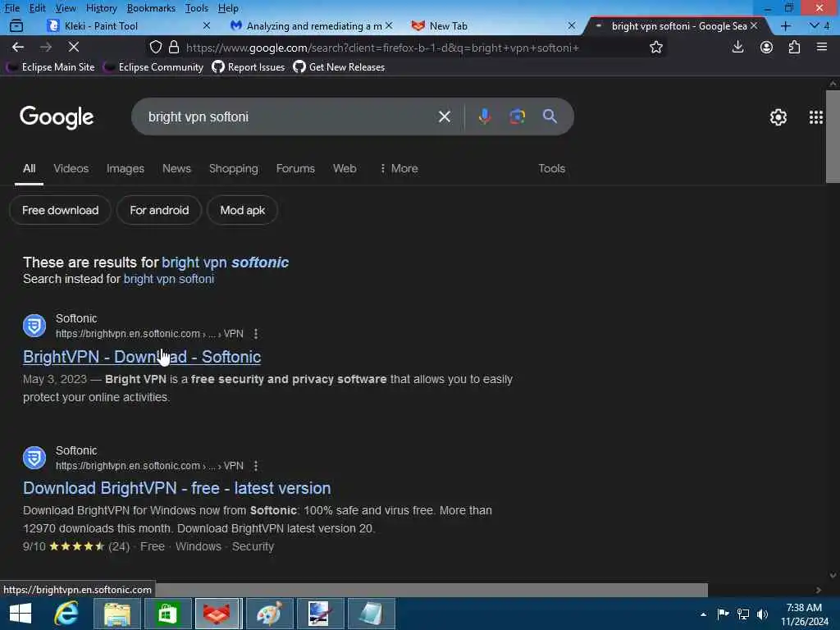Image resolution: width=840 pixels, height=630 pixels.
Task: Submit search with magnifier icon
Action: 550,116
